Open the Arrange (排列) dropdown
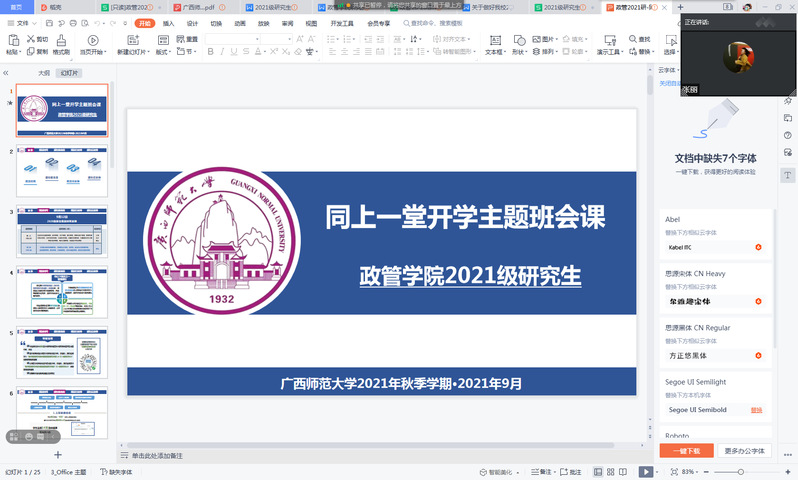Screen dimensions: 798x480 point(546,51)
